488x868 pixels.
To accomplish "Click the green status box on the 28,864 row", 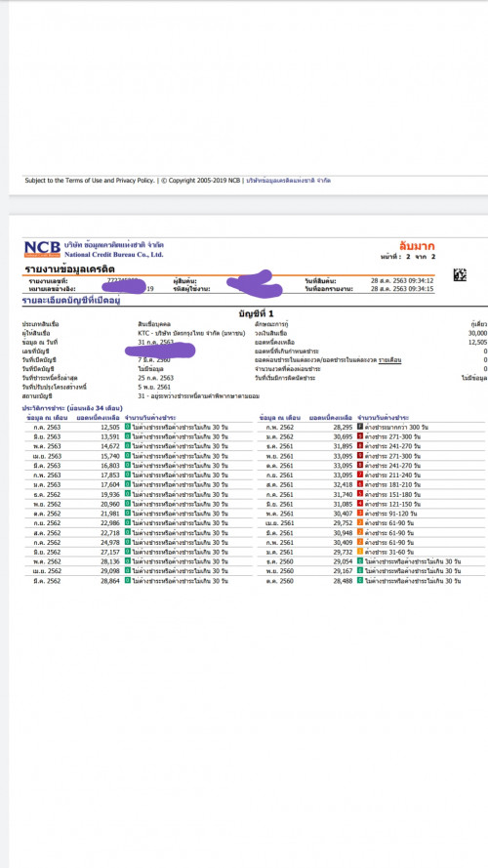I will (x=127, y=581).
